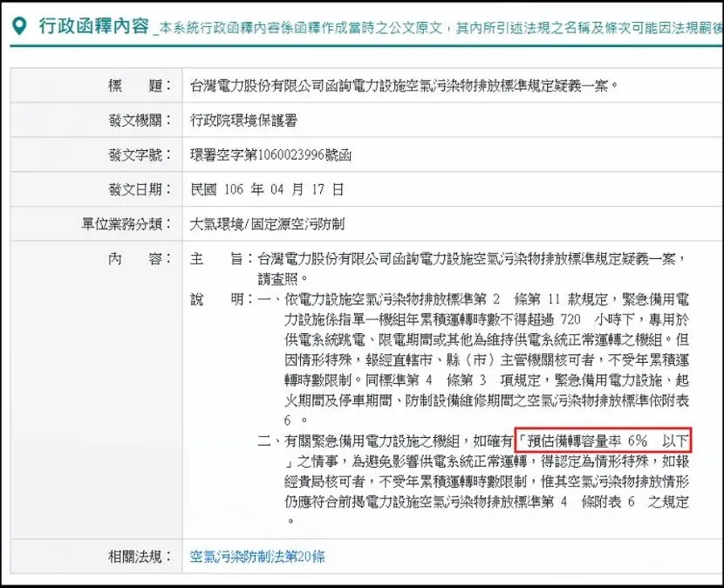The image size is (724, 588).
Task: Click the 發文日期 row label
Action: [140, 189]
